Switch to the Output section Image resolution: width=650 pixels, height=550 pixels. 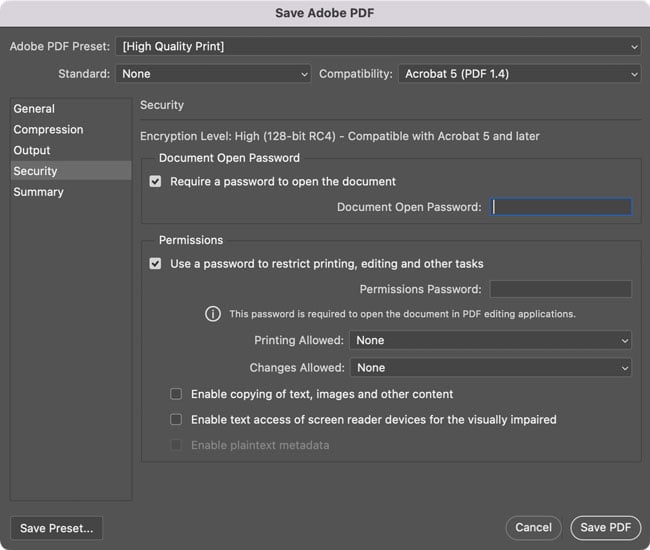tap(71, 150)
